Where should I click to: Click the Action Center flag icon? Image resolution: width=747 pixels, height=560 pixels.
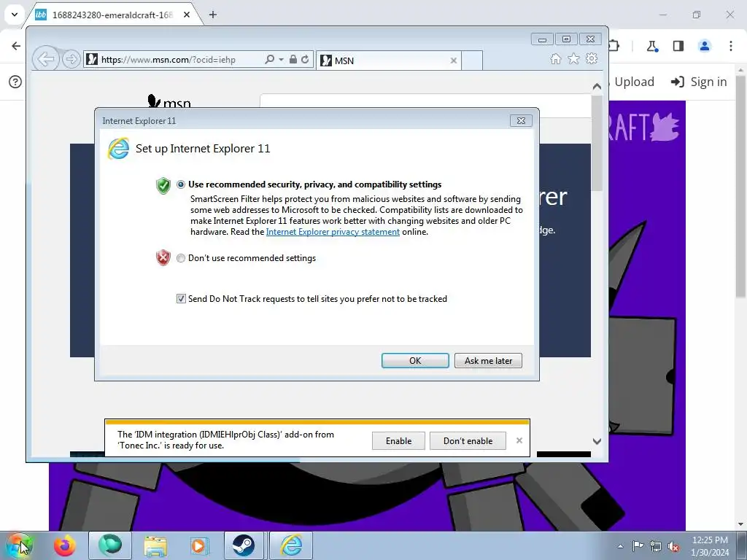638,546
